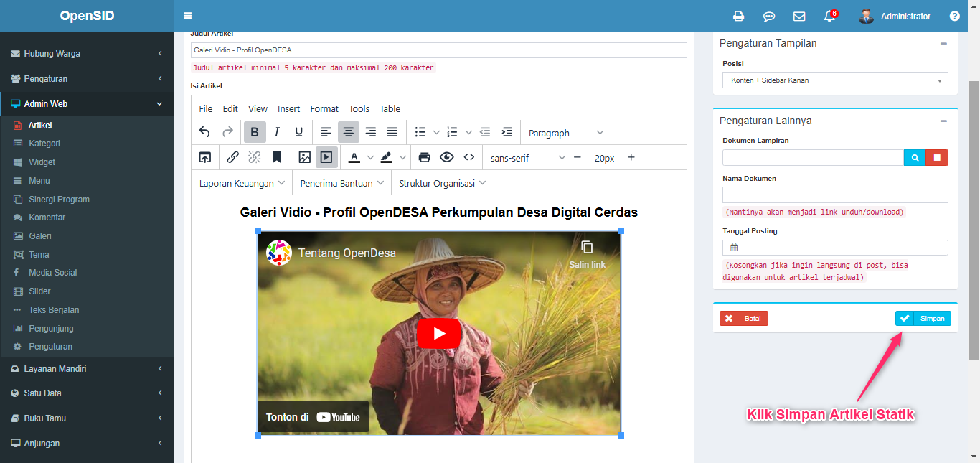Open the Edit menu in editor
The height and width of the screenshot is (463, 980).
tap(230, 108)
